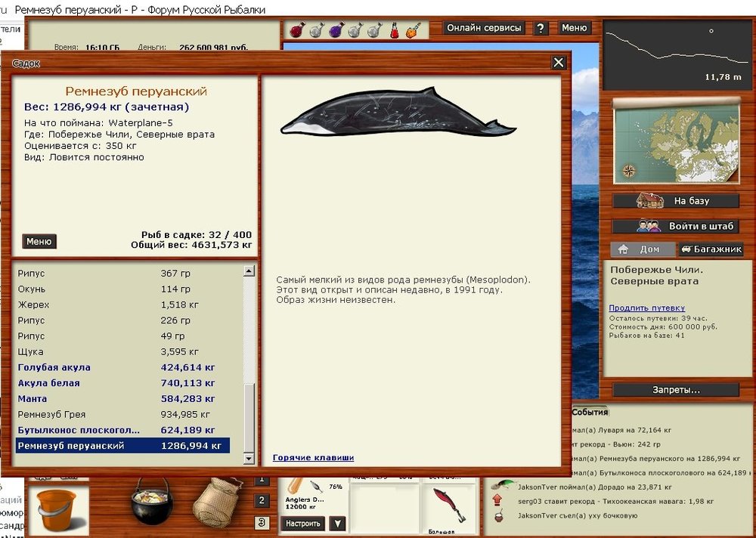Click the question mark help button
This screenshot has width=756, height=538.
point(541,28)
